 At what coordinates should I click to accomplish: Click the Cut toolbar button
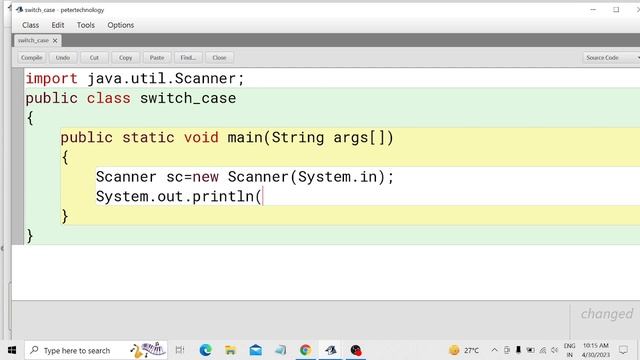(94, 58)
